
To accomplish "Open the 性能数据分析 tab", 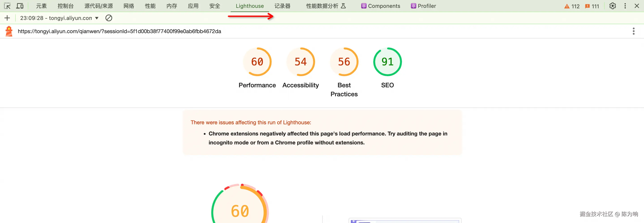I will (326, 6).
